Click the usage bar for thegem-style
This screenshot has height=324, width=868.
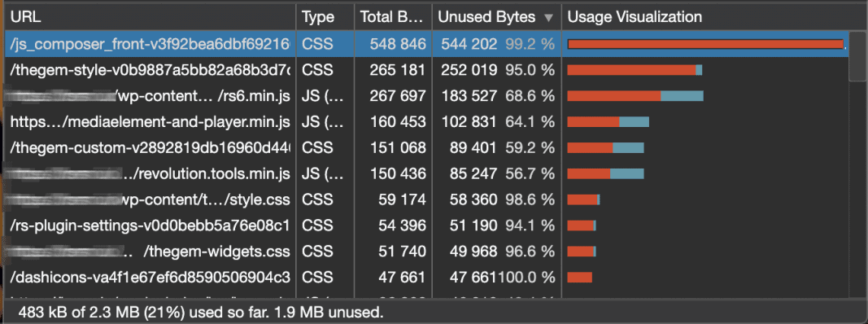(x=635, y=70)
